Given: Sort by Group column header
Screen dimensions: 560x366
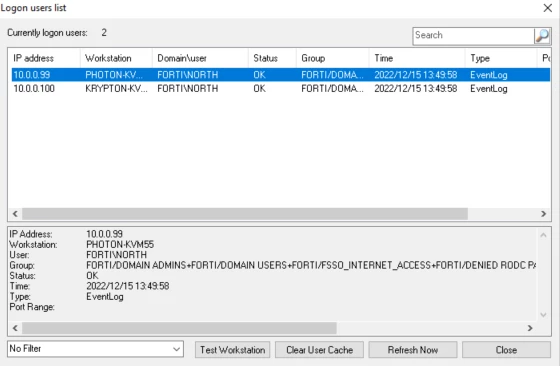Looking at the screenshot, I should pos(332,58).
